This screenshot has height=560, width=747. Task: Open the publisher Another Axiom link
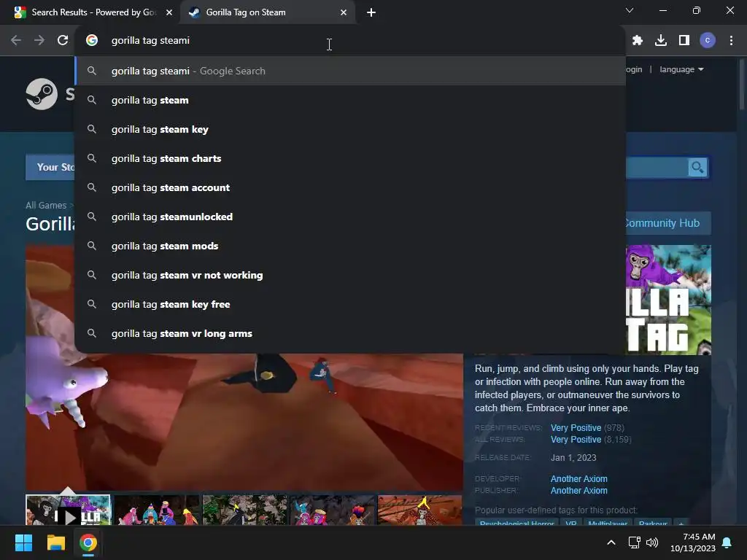pos(578,491)
